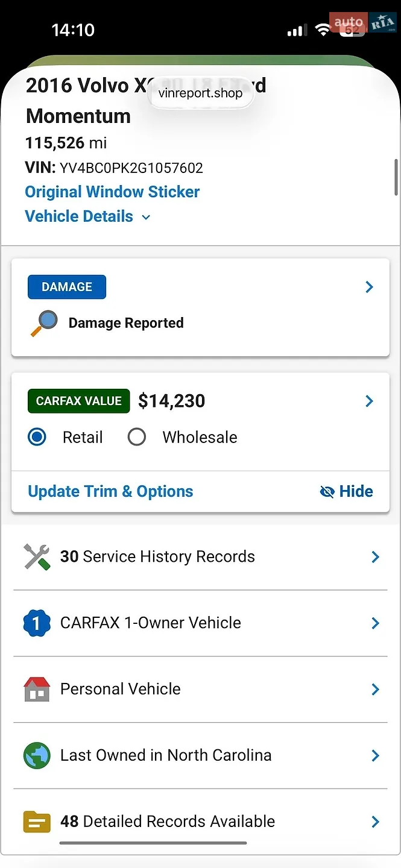
Task: Tap the Update Trim & Options link
Action: (111, 491)
